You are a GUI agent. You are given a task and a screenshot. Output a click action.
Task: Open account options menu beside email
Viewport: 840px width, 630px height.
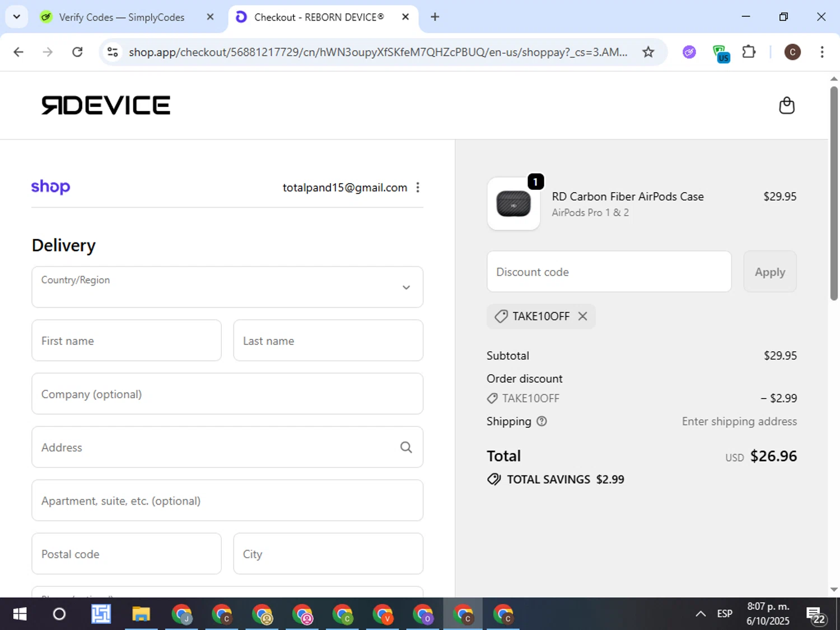point(418,188)
